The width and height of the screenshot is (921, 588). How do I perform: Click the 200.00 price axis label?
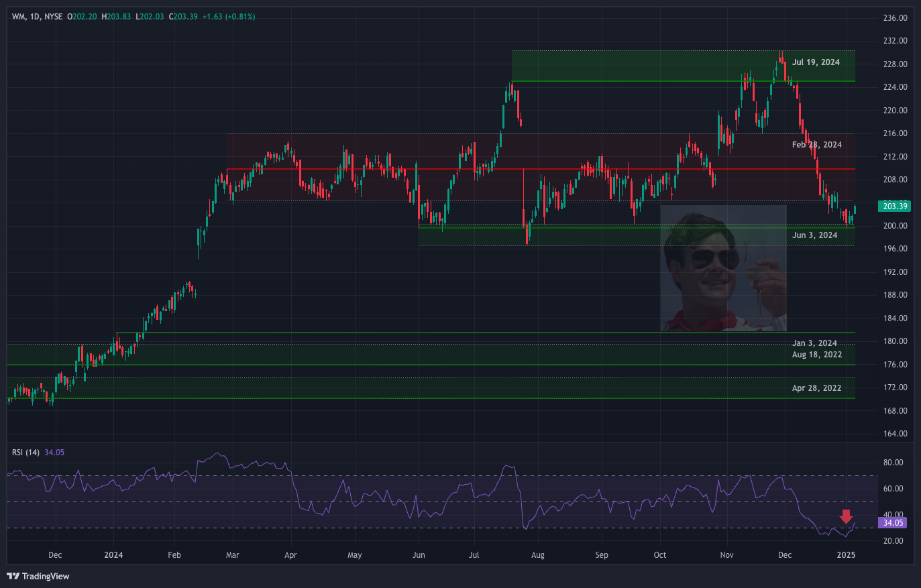pos(895,226)
